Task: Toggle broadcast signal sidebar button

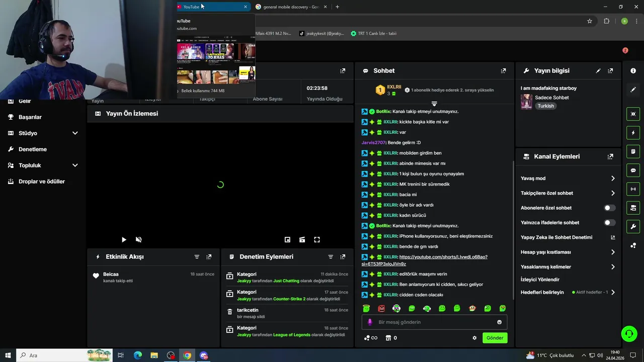Action: [633, 189]
